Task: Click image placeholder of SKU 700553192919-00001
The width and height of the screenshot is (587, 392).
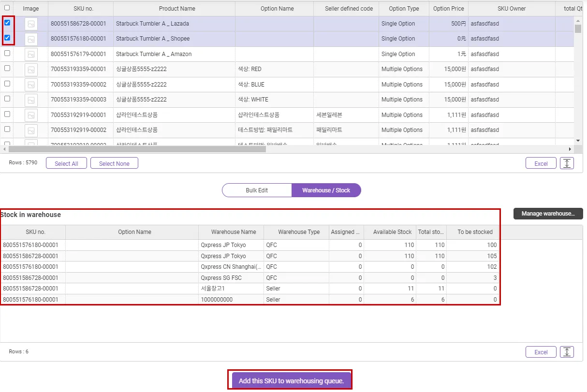Action: [31, 116]
